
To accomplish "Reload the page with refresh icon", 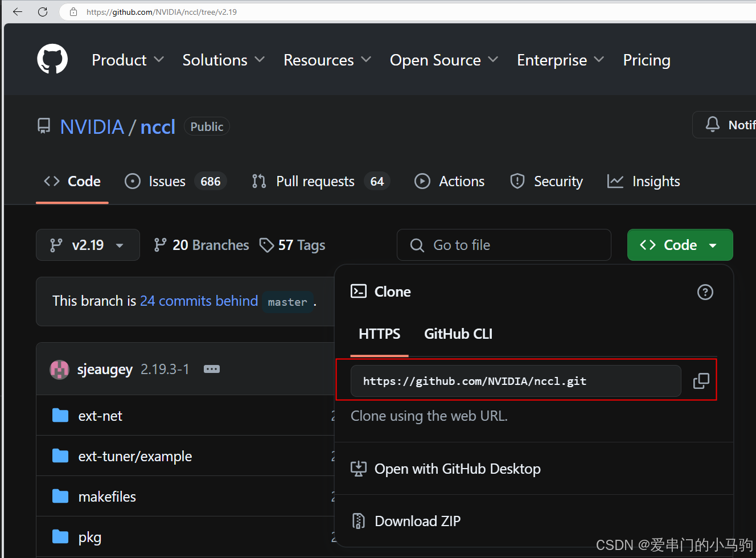I will point(43,11).
